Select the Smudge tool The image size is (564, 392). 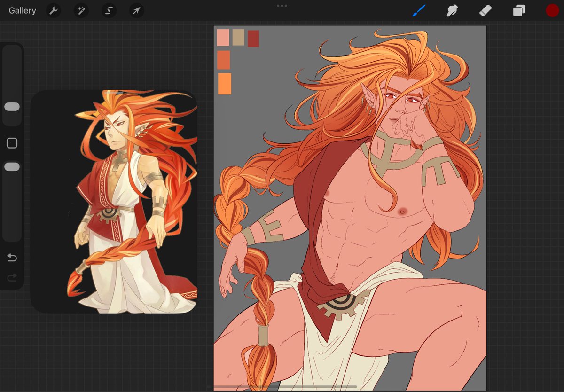[452, 10]
